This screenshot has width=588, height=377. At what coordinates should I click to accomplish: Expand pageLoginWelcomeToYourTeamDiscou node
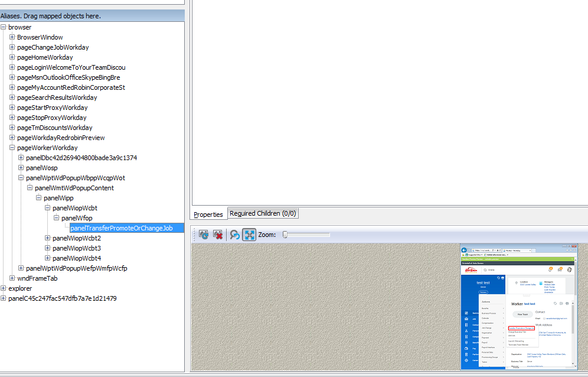(x=12, y=67)
